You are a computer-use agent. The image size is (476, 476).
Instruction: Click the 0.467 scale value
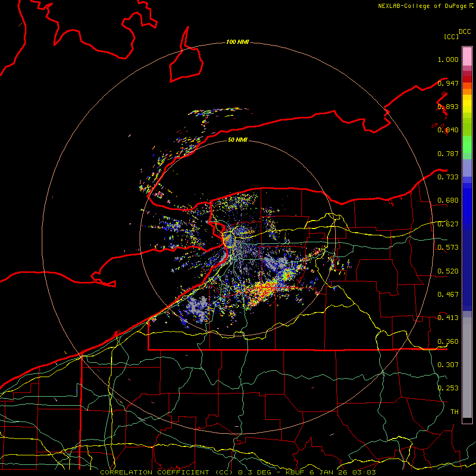tap(448, 295)
